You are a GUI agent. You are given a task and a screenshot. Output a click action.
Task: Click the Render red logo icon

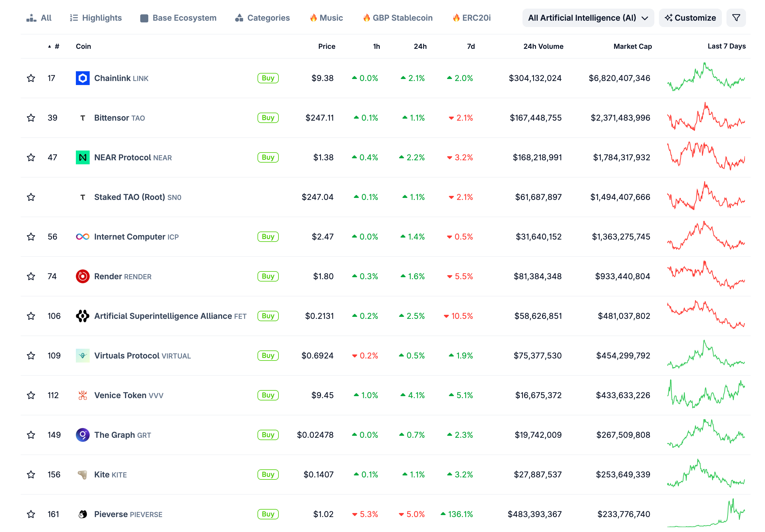click(x=83, y=277)
